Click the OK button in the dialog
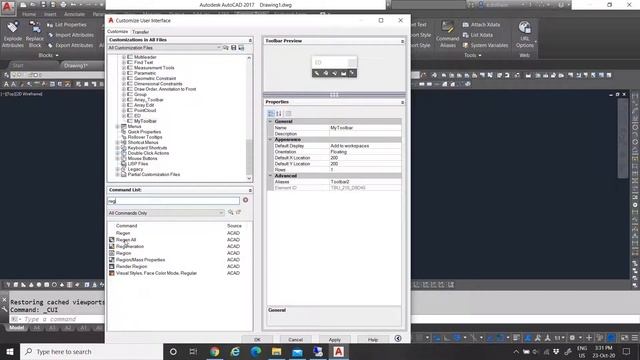Screen dimensions: 640x360 [x=257, y=339]
